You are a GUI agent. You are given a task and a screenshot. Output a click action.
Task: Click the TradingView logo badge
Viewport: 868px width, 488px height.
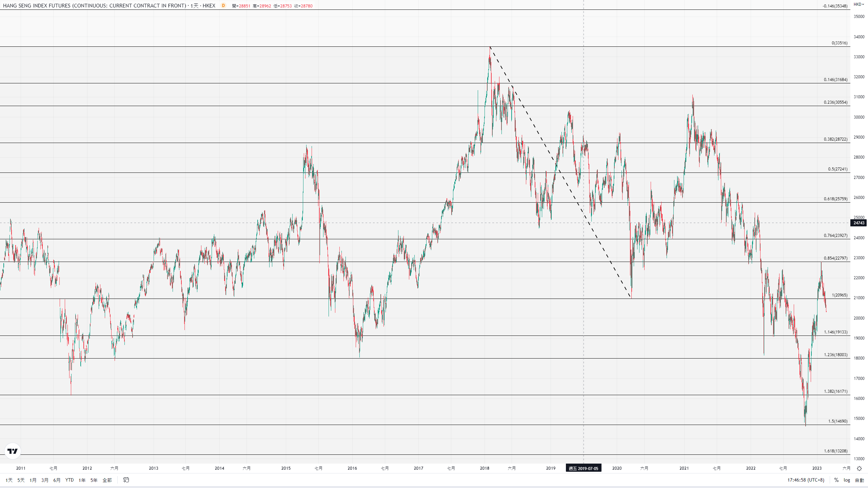point(13,451)
